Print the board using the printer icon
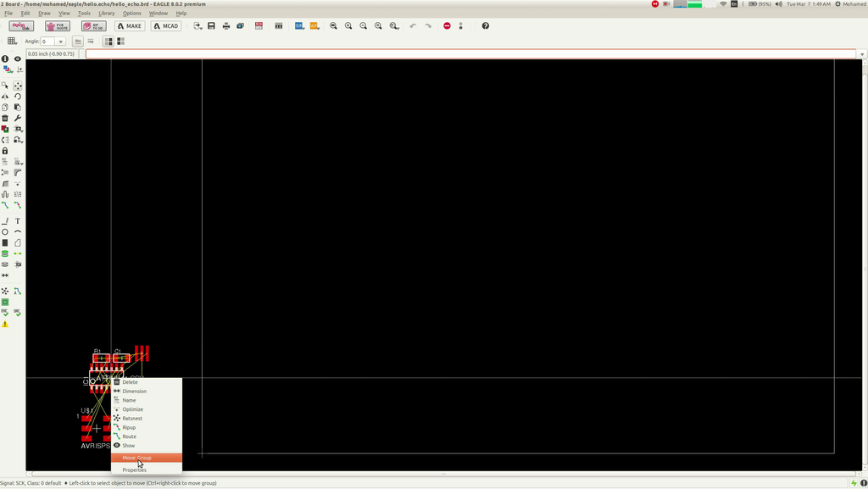 tap(225, 26)
